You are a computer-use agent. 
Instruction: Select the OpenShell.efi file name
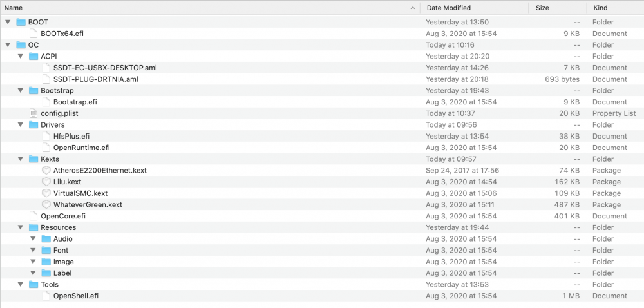[x=76, y=296]
